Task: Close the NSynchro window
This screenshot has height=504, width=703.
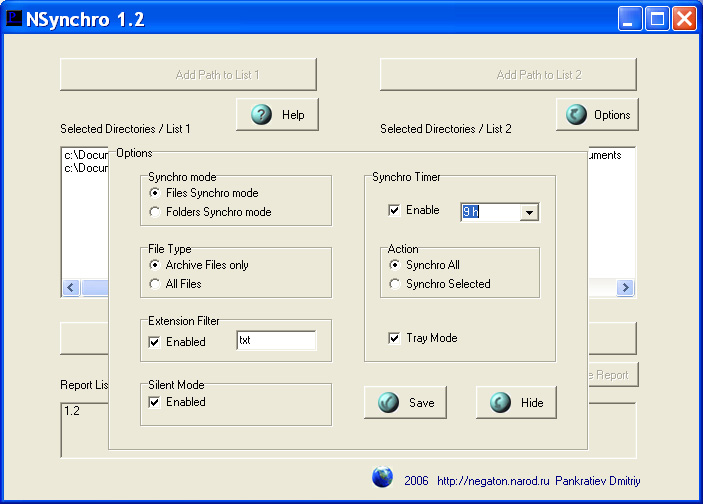Action: coord(685,18)
